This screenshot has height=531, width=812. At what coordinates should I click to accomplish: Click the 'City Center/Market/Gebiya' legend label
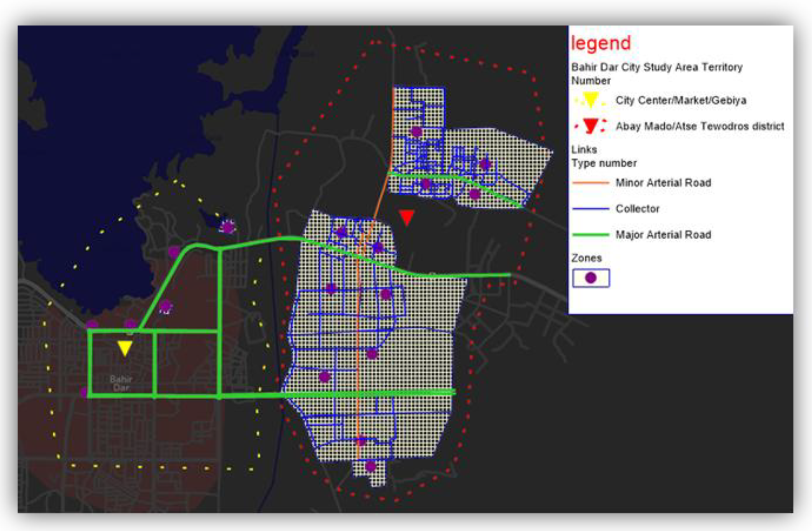click(681, 100)
